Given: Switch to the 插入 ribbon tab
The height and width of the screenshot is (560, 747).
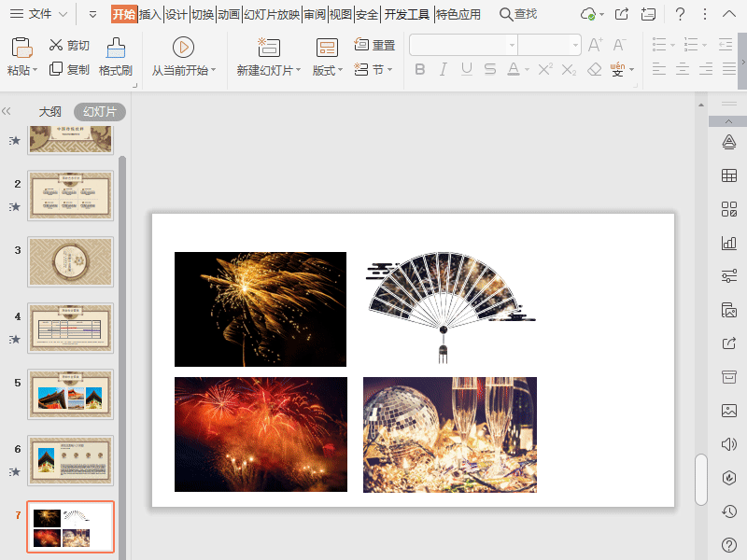Looking at the screenshot, I should coord(150,14).
